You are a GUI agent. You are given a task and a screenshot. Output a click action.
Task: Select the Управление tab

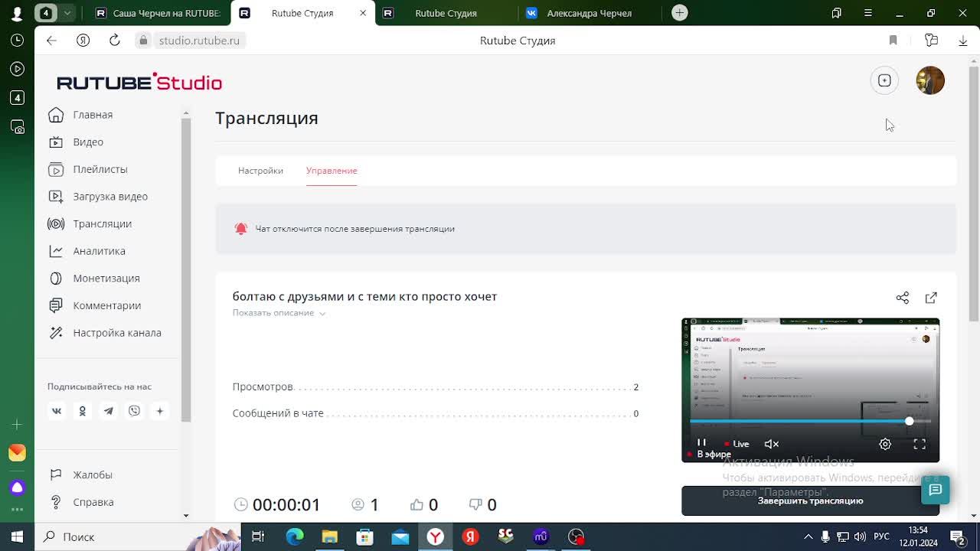point(332,171)
